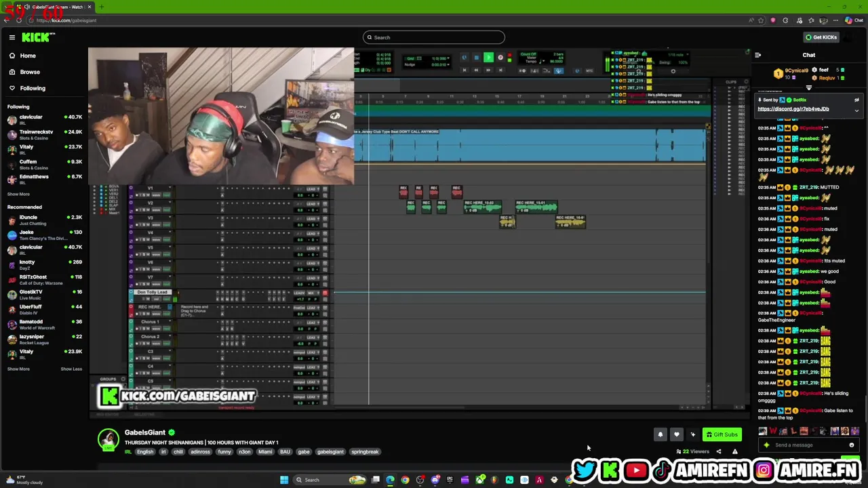The height and width of the screenshot is (488, 868).
Task: Open lazysniper recommended channel
Action: (45, 339)
